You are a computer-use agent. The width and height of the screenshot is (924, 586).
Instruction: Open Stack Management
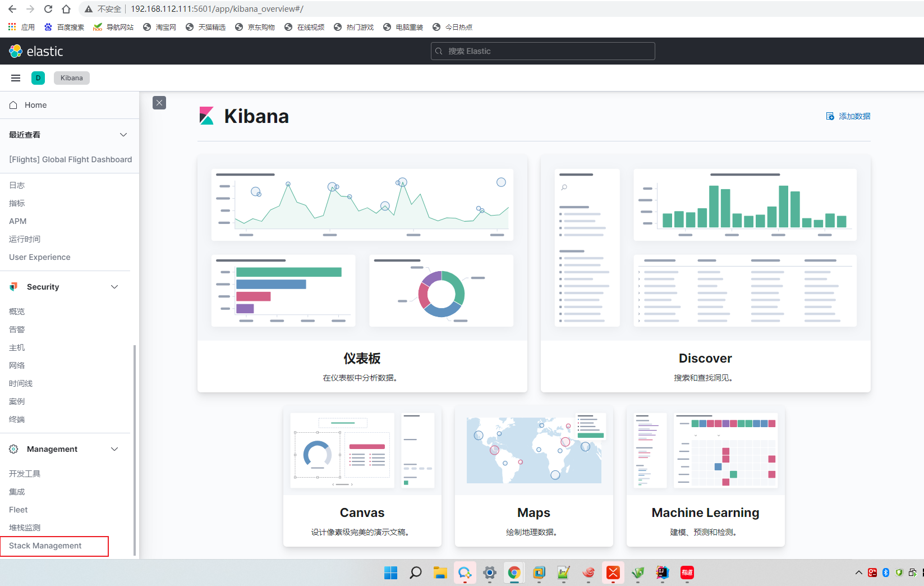coord(45,546)
